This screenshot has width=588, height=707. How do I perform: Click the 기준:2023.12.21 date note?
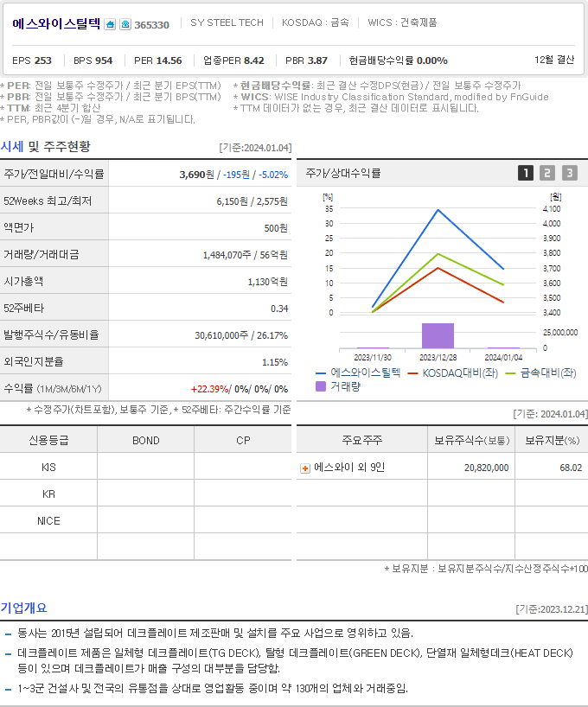(x=552, y=609)
